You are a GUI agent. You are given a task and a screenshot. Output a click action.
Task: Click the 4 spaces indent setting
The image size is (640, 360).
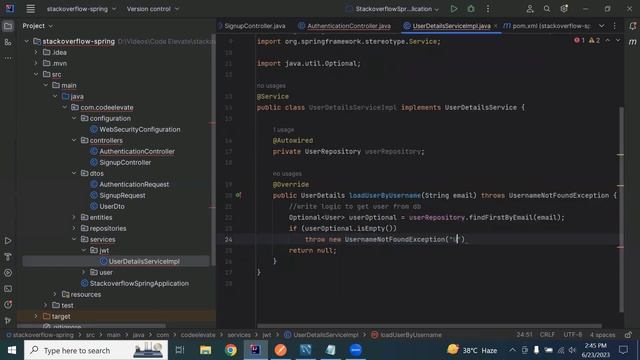pyautogui.click(x=602, y=335)
